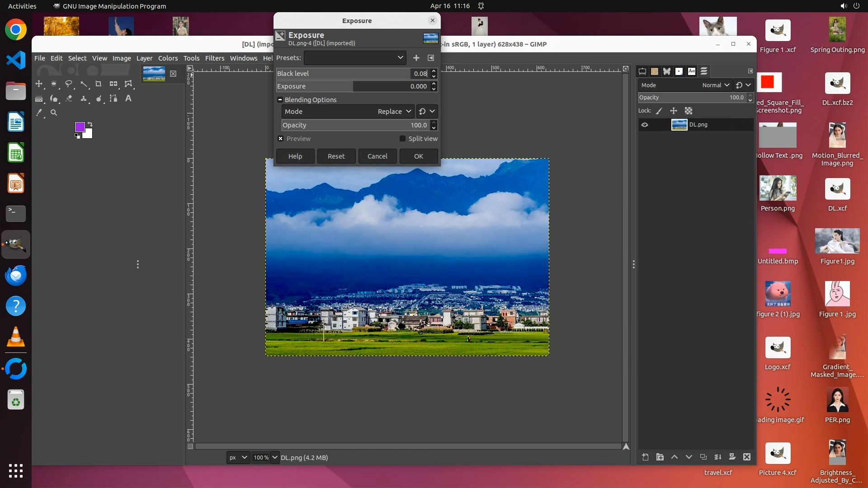The image size is (868, 488).
Task: Collapse the Blending Options section
Action: click(280, 100)
